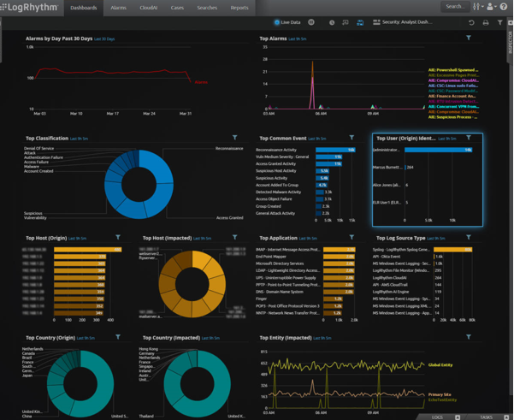Click the Top Host (Impacted) filter icon
The height and width of the screenshot is (420, 514).
click(x=234, y=238)
